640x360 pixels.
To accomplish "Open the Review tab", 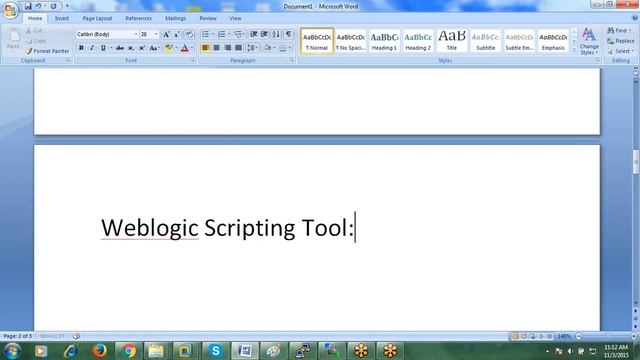I will pos(208,18).
